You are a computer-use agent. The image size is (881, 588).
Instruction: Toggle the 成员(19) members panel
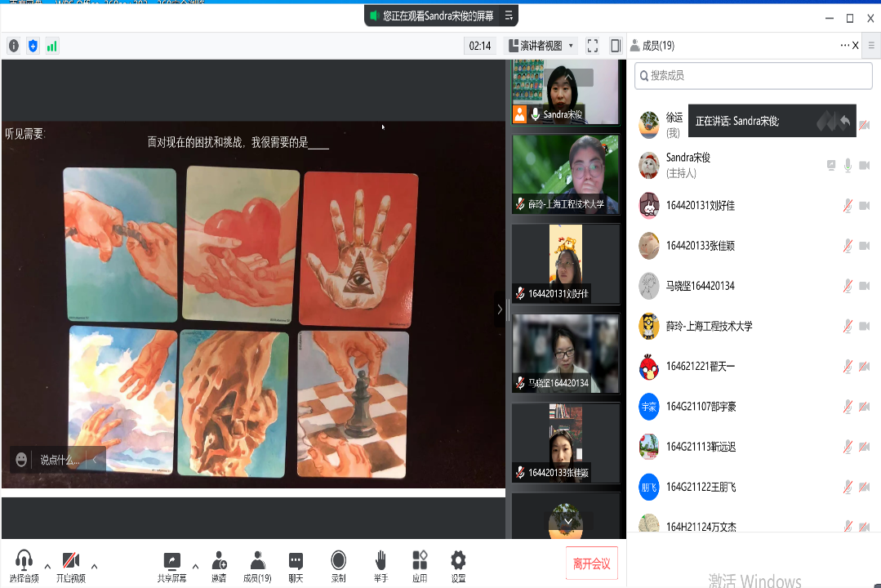257,560
